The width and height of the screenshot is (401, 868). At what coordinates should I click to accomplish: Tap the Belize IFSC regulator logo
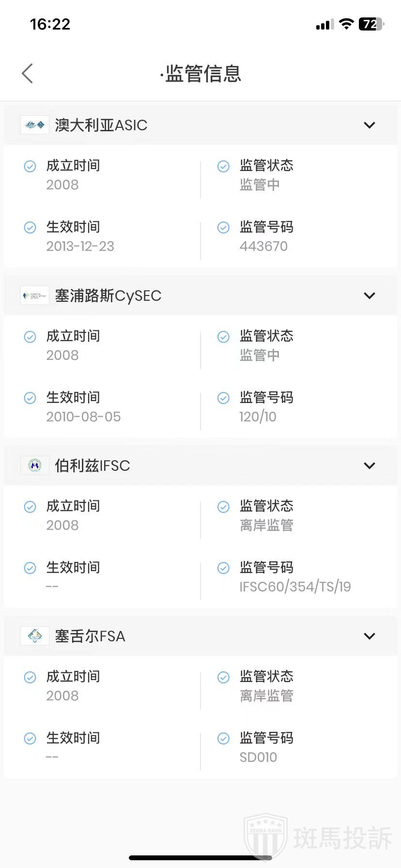(x=34, y=465)
